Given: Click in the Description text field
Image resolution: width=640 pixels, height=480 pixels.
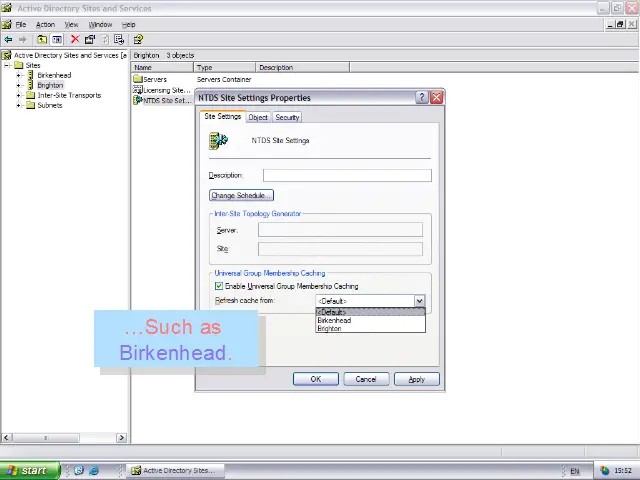Looking at the screenshot, I should pos(347,175).
